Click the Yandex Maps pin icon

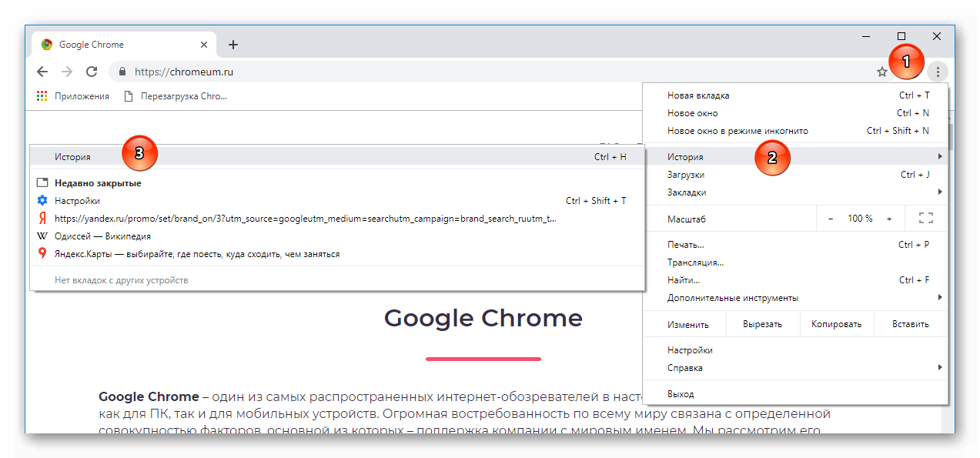pyautogui.click(x=42, y=254)
